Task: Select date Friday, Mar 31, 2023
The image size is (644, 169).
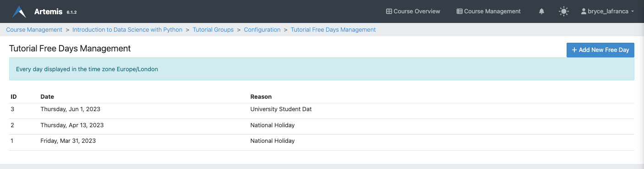Action: tap(68, 141)
